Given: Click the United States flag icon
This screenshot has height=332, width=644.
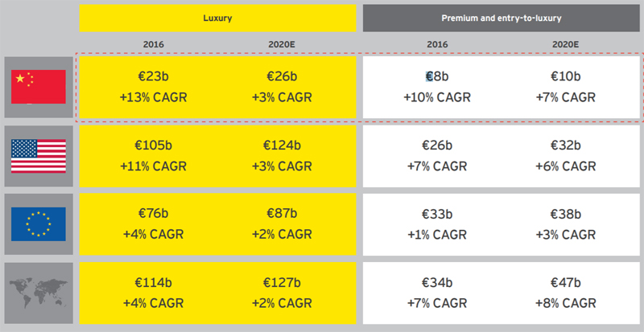Looking at the screenshot, I should click(39, 156).
